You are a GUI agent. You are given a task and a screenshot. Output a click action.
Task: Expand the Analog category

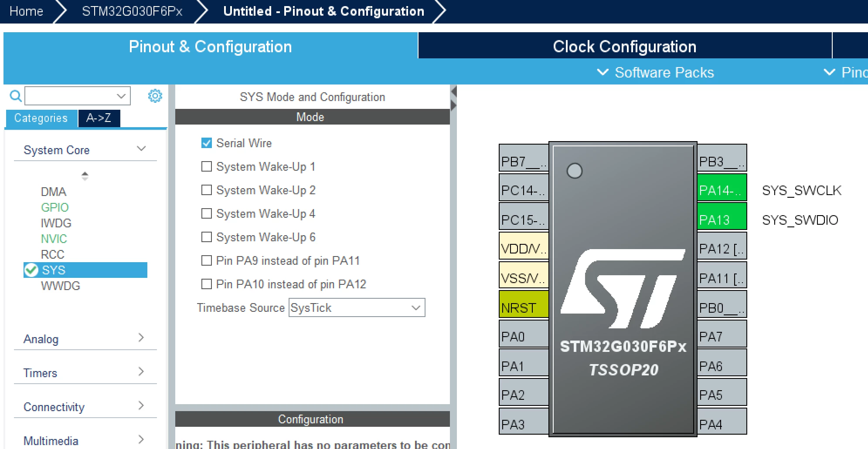[x=85, y=339]
